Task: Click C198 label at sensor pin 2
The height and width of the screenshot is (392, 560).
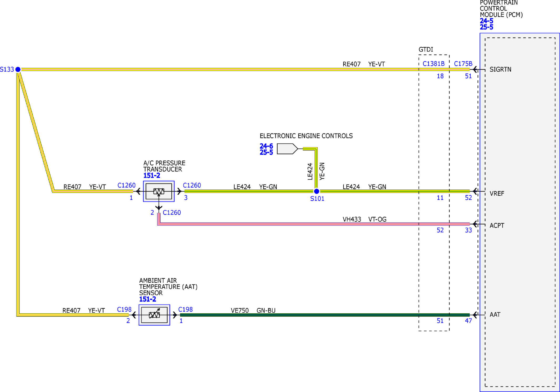Action: (x=124, y=309)
